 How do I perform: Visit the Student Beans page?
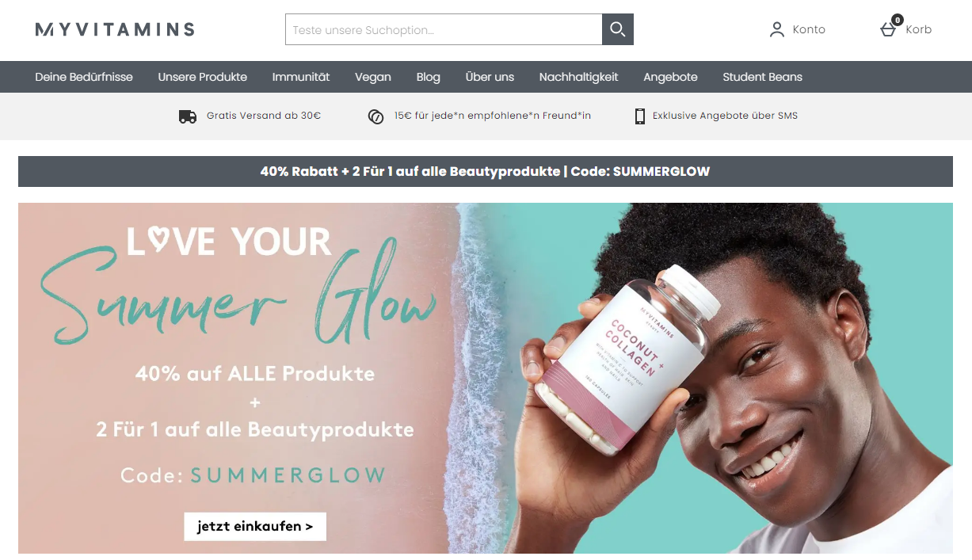763,77
